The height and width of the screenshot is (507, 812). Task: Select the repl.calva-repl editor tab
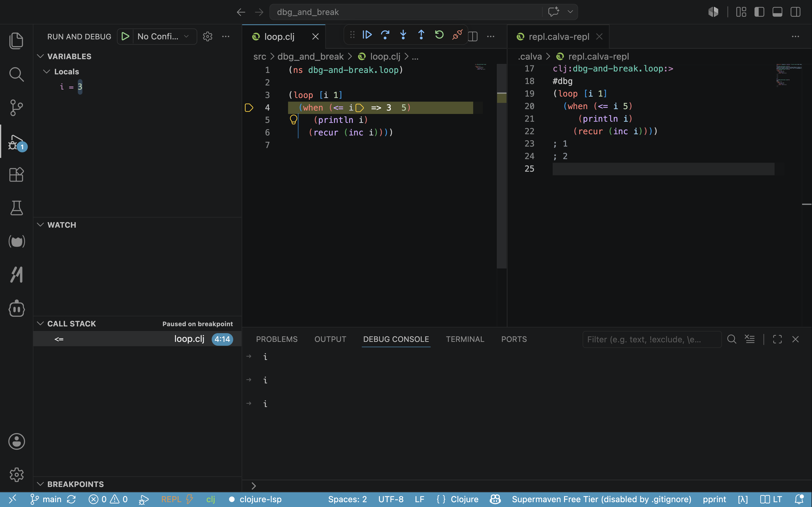[559, 36]
